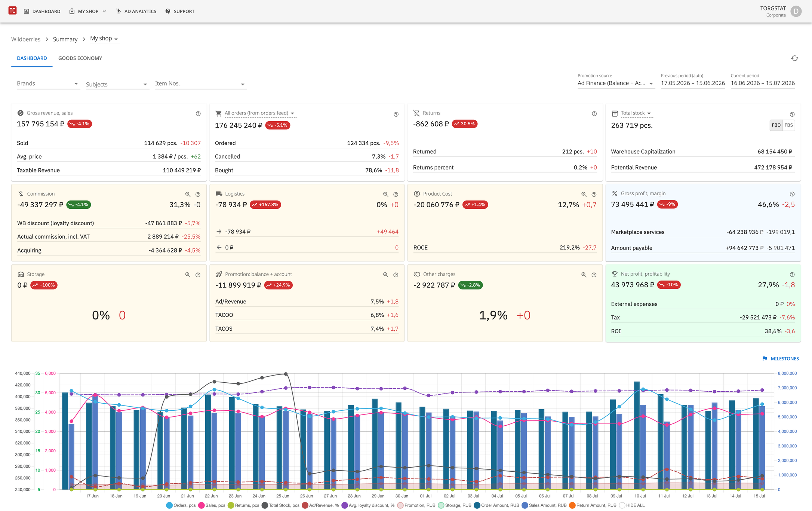
Task: Click the Total Stock legend color swatch
Action: [x=265, y=505]
